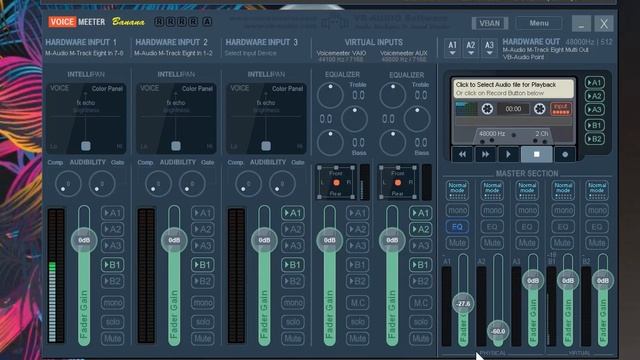Select device for Hardware Input 1
640x360 pixels.
(x=84, y=53)
